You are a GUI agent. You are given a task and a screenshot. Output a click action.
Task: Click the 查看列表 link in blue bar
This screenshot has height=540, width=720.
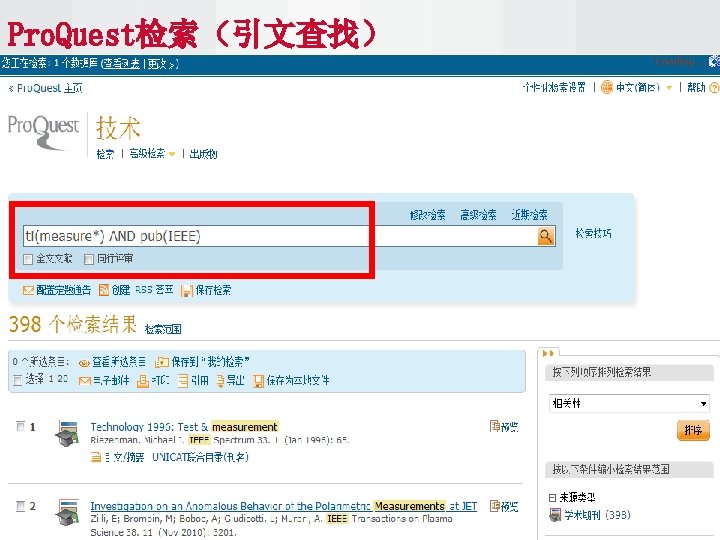pyautogui.click(x=121, y=63)
